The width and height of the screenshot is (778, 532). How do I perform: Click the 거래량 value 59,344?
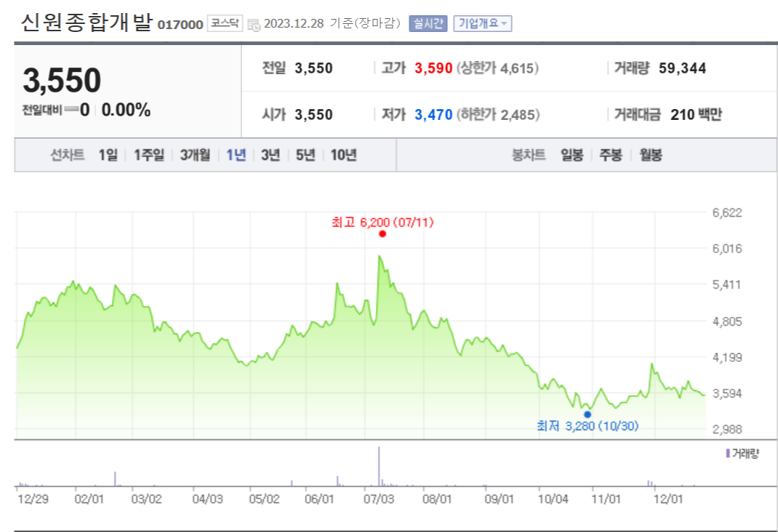point(682,68)
